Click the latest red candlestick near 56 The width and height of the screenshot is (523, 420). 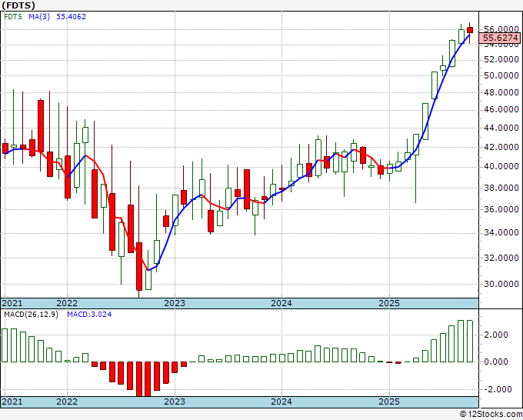point(470,30)
